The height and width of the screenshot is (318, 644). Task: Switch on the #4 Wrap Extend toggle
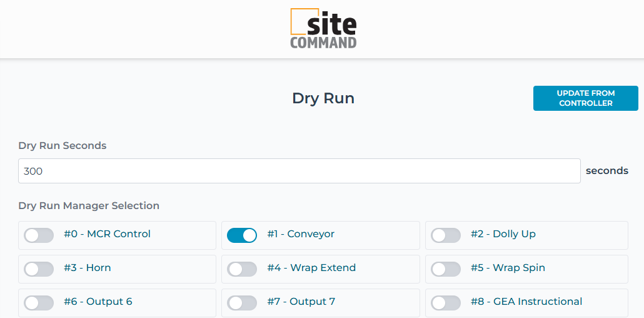[242, 269]
